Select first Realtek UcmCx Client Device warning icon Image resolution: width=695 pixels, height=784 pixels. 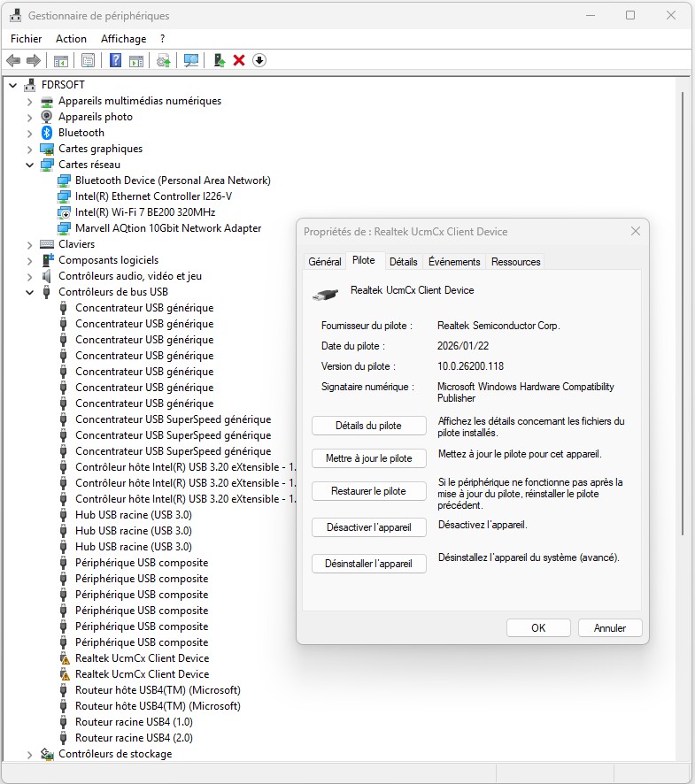64,658
